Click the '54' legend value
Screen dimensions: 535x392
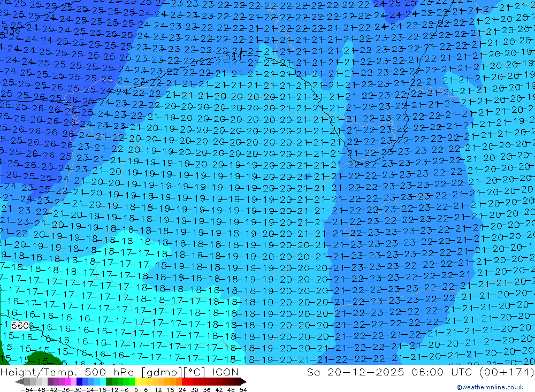[x=243, y=389]
